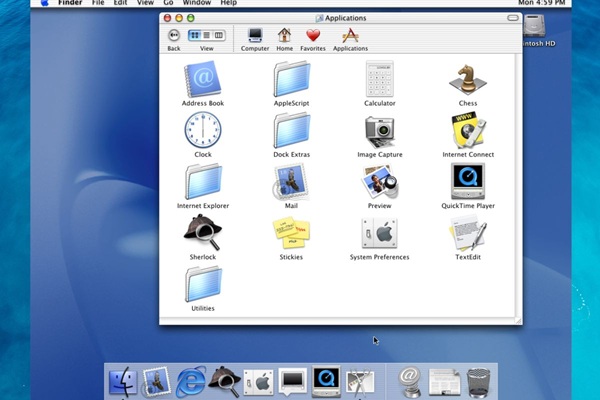Toggle the toolbar with the pill button
Screen dimensions: 600x400
point(512,18)
